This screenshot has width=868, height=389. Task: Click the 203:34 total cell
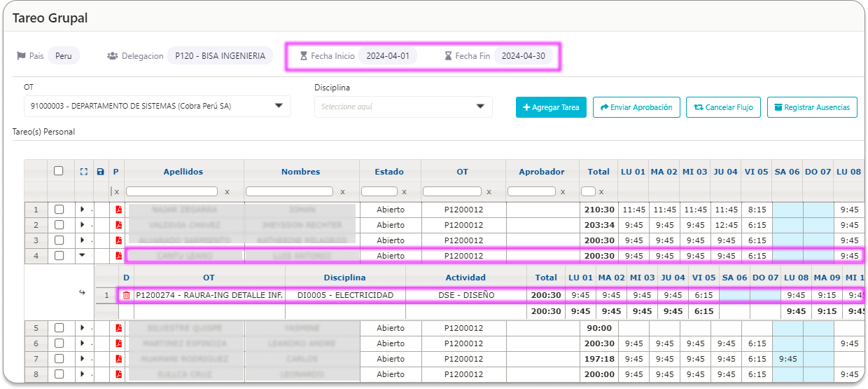[598, 225]
